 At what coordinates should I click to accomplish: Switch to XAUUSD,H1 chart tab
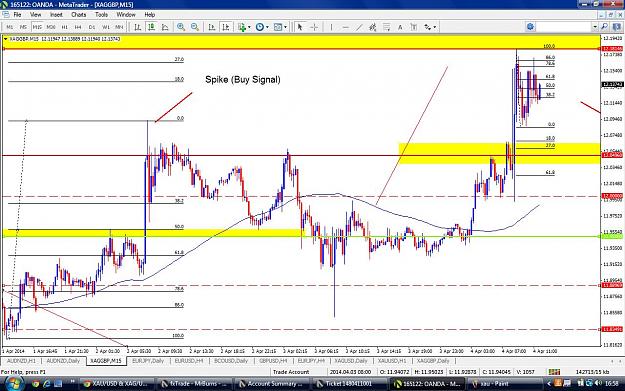(x=392, y=361)
